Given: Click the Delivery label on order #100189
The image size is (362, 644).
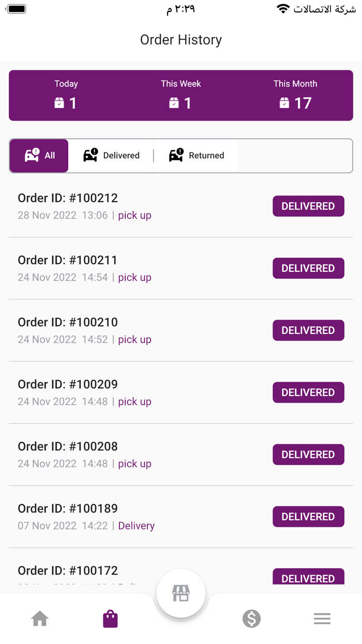Looking at the screenshot, I should click(x=136, y=526).
